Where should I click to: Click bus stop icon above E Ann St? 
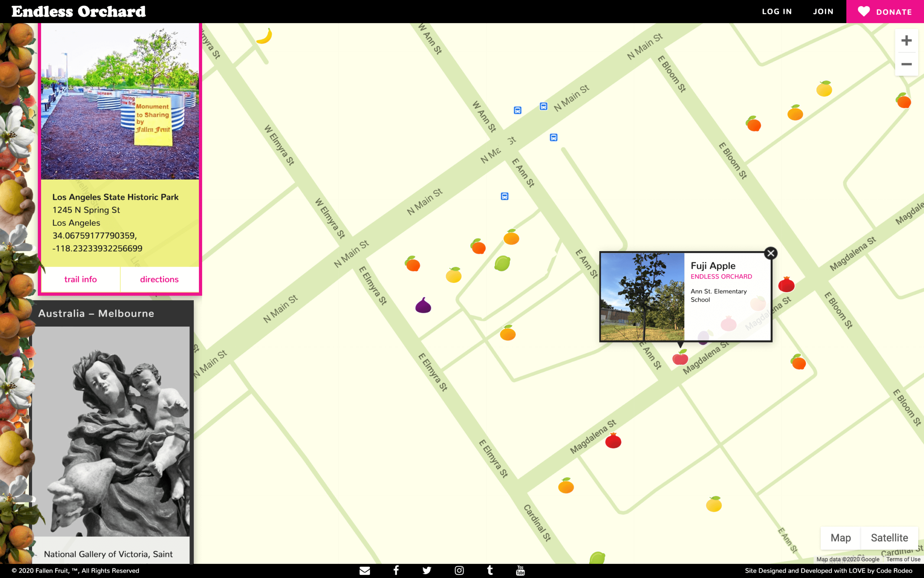coord(553,138)
